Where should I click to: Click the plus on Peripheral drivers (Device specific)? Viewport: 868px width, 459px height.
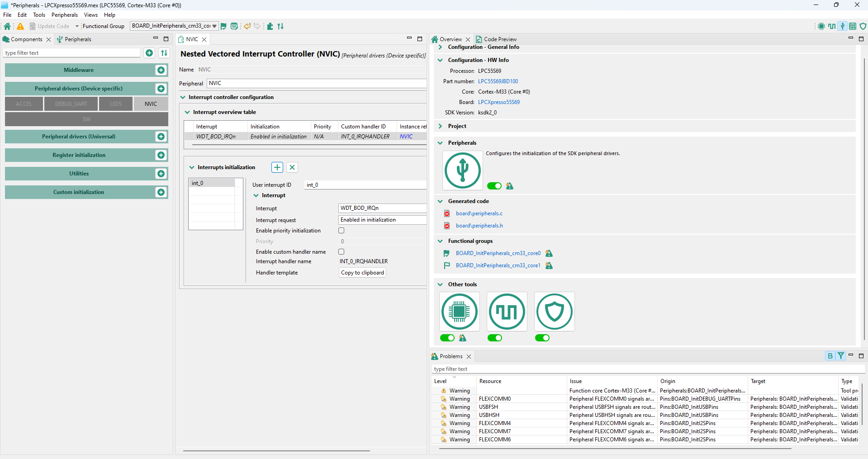161,89
